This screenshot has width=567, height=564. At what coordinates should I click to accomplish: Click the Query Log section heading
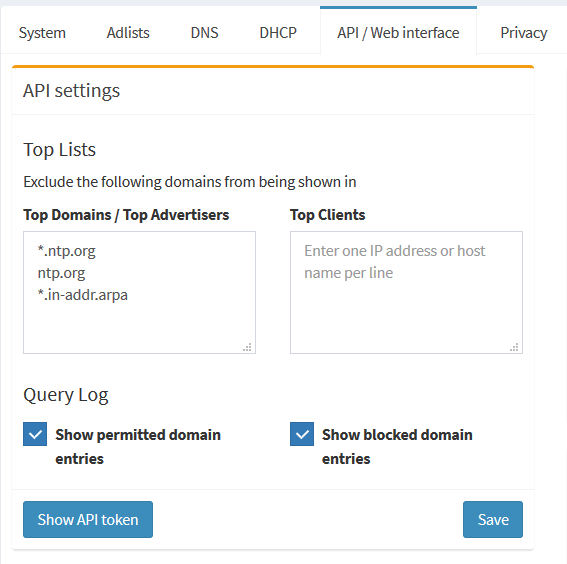[x=66, y=395]
